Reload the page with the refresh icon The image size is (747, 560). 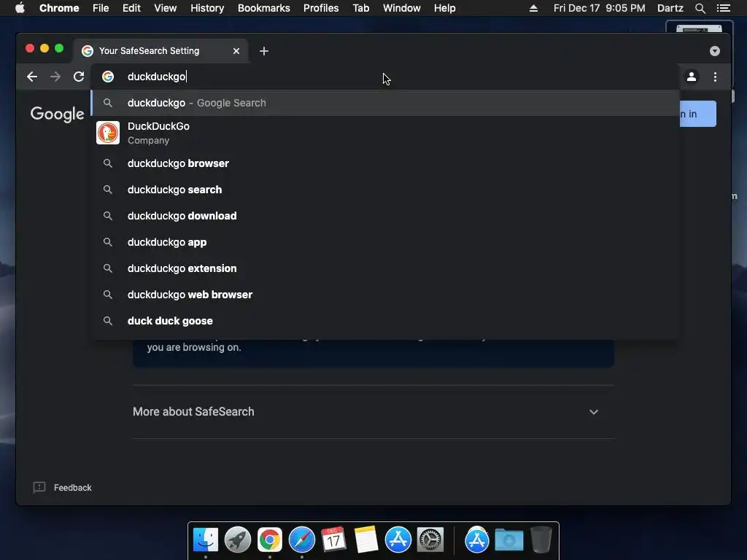pyautogui.click(x=79, y=77)
